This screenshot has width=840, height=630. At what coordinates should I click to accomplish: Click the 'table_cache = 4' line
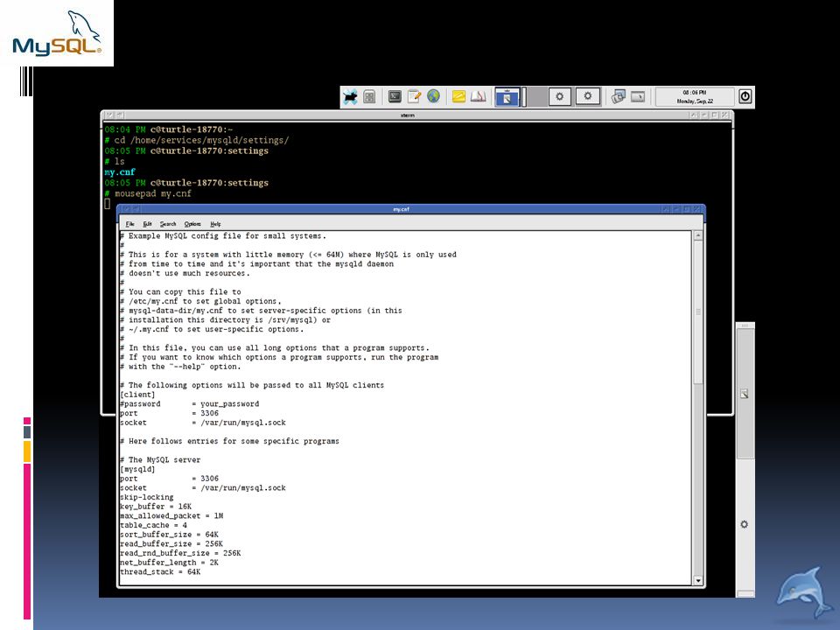pyautogui.click(x=154, y=525)
